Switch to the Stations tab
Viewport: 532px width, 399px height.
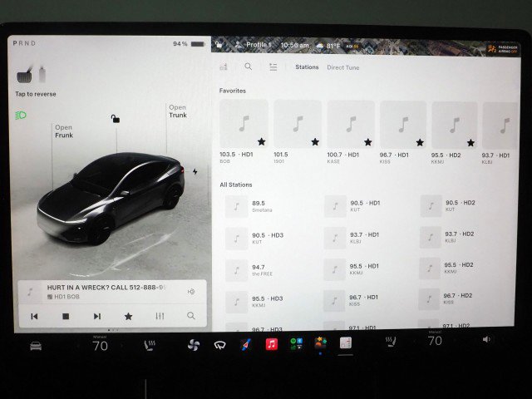point(307,67)
